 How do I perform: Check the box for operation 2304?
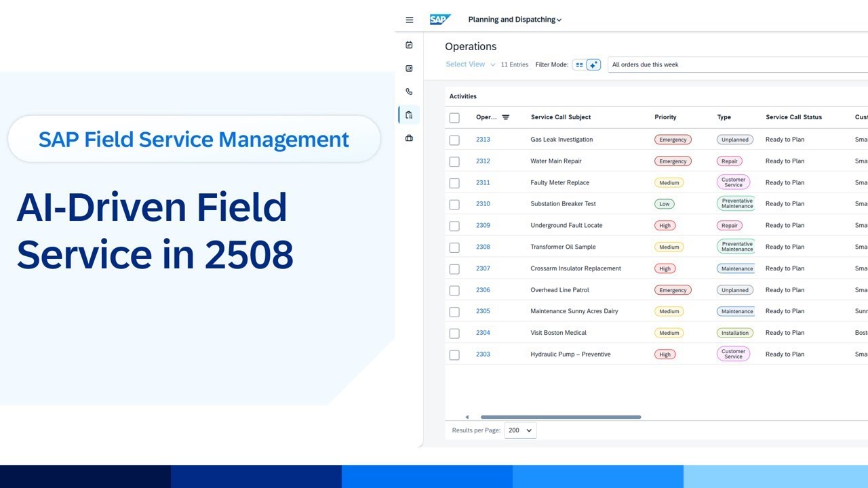pos(454,333)
